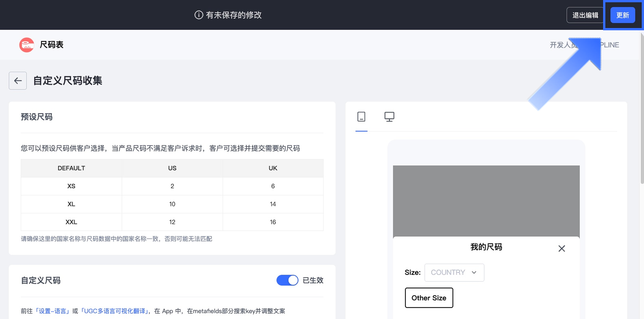Click the XXL size row cell
The width and height of the screenshot is (644, 319).
tap(71, 222)
